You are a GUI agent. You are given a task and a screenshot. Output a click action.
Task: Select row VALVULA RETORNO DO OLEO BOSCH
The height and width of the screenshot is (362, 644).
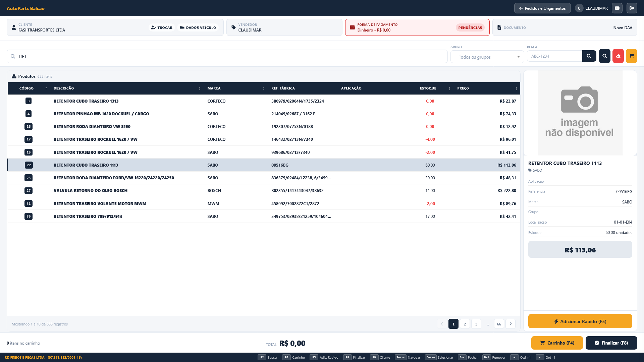[x=264, y=190]
